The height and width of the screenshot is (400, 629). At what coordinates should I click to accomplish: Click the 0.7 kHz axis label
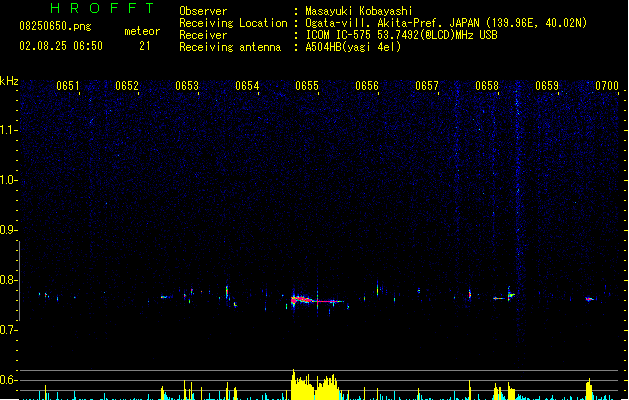pos(8,330)
